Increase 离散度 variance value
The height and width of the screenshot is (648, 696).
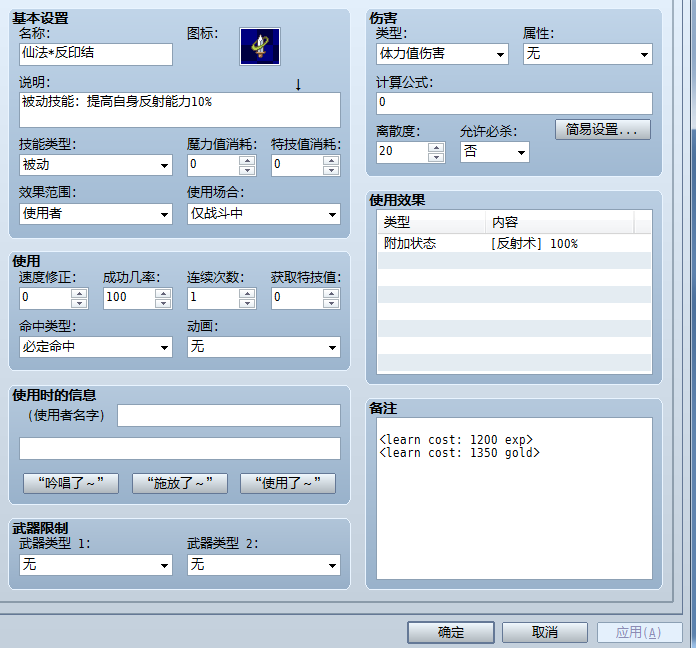(x=436, y=147)
